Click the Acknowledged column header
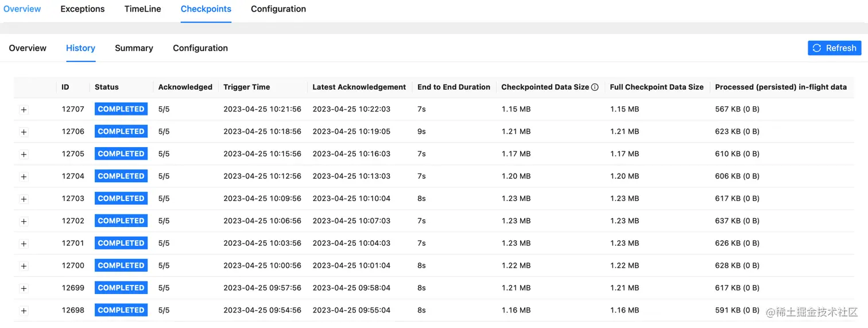Screen dimensions: 868x328 185,87
